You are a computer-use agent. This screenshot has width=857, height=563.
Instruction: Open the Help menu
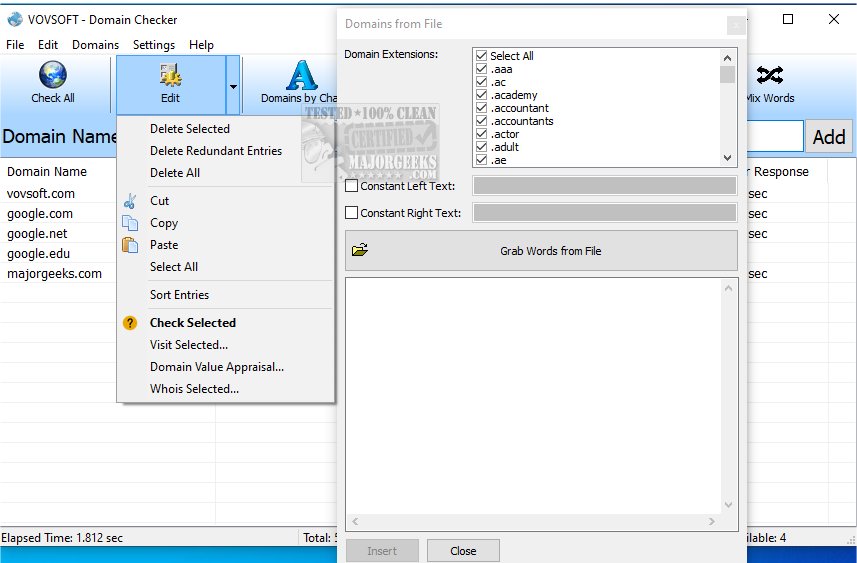(201, 45)
